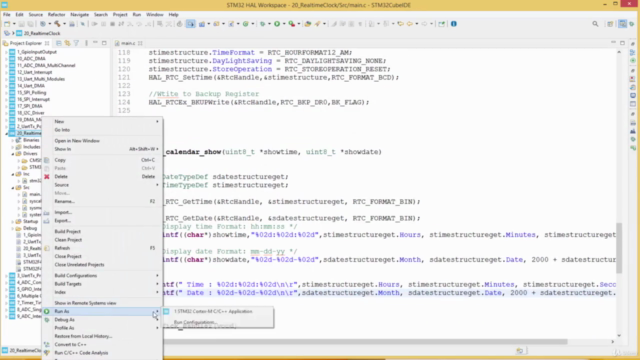Screen dimensions: 640x360
Task: Click the Open Perspective icon
Action: pos(610,24)
